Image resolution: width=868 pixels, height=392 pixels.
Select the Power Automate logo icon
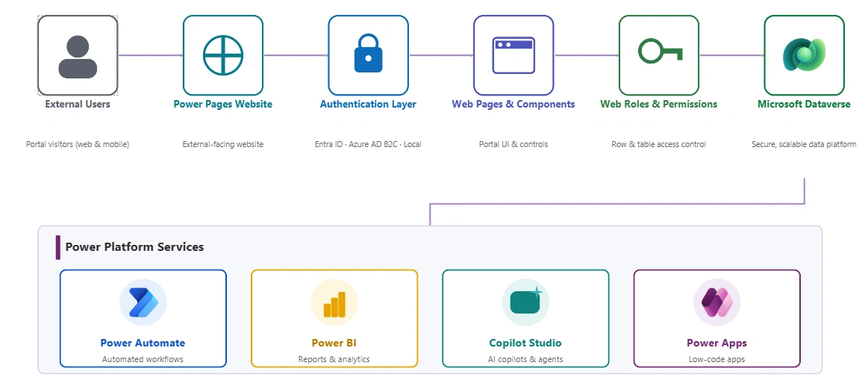click(143, 302)
